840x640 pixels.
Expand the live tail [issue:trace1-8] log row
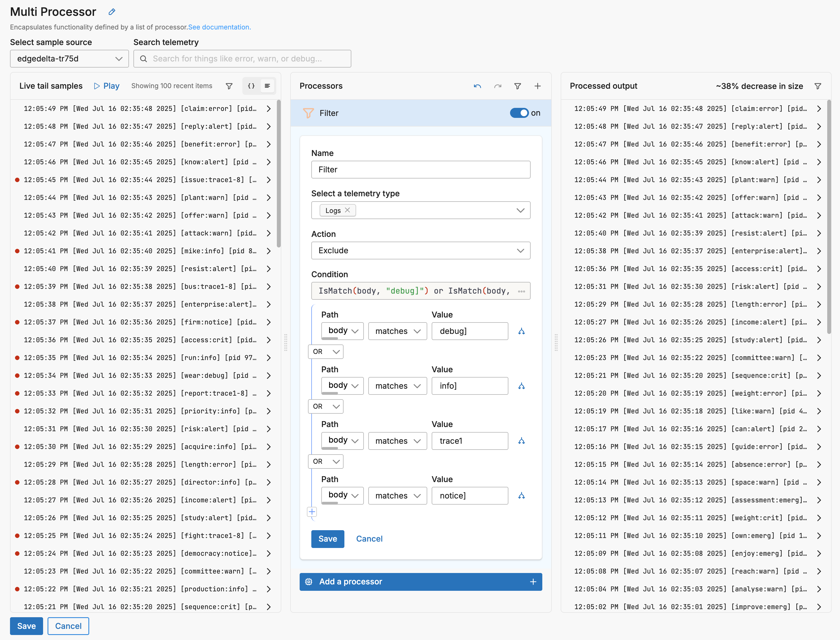(269, 180)
